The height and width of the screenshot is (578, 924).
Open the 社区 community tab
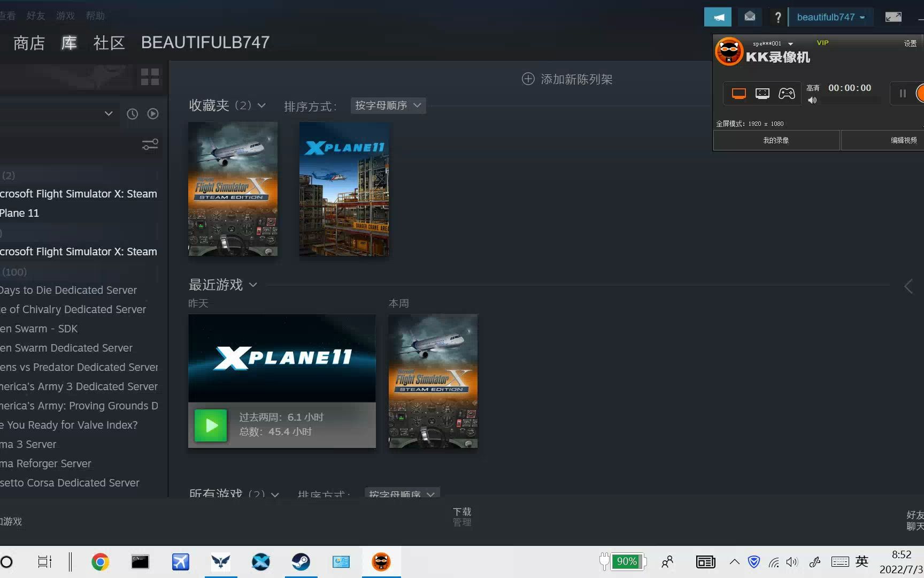point(109,43)
